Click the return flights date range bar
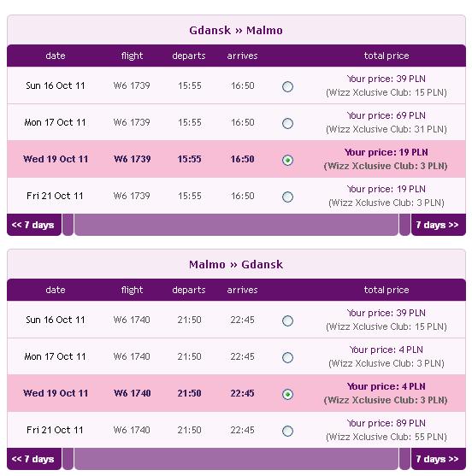The image size is (472, 476). coord(236,459)
